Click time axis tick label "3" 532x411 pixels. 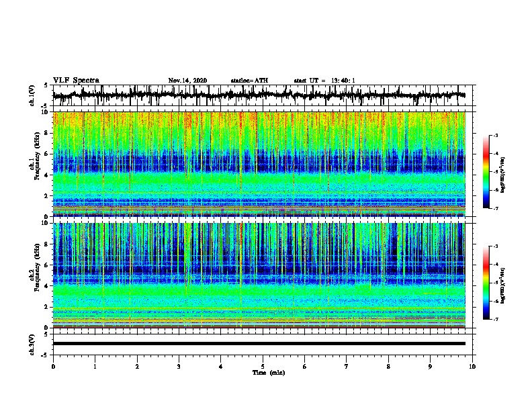(x=179, y=367)
